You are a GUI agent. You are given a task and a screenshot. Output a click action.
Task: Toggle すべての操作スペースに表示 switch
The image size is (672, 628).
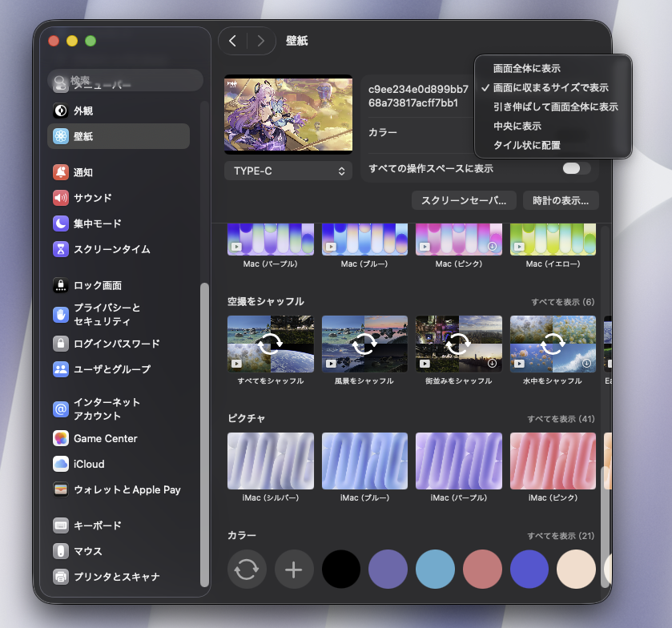tap(576, 168)
